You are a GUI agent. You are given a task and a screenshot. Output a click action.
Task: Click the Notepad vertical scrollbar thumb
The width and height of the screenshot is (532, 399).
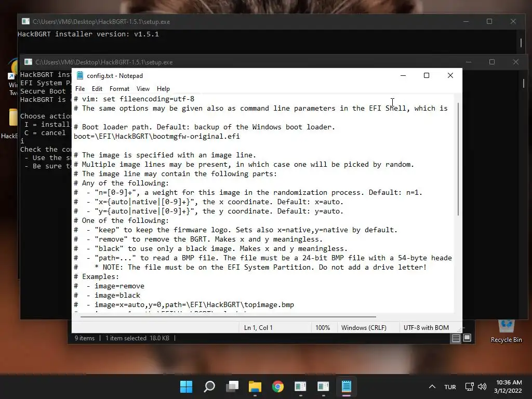click(458, 159)
